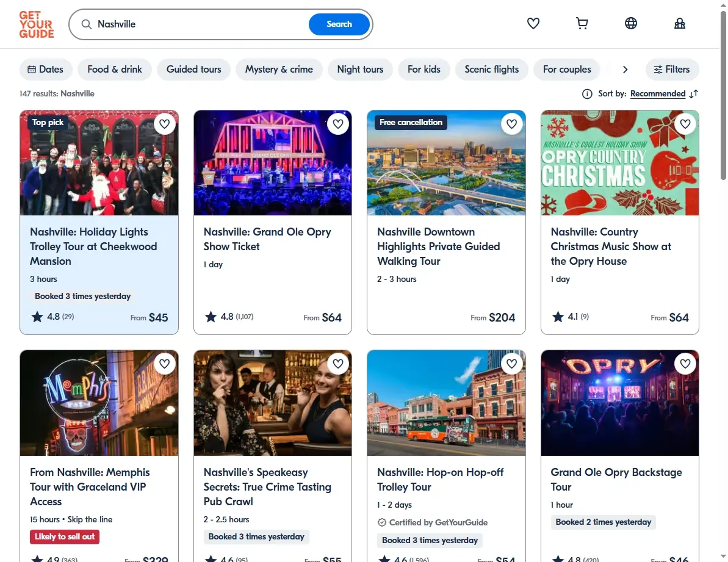Click the star rating on Grand Ole Opry Show Ticket
Viewport: 728px width, 562px height.
pos(229,317)
